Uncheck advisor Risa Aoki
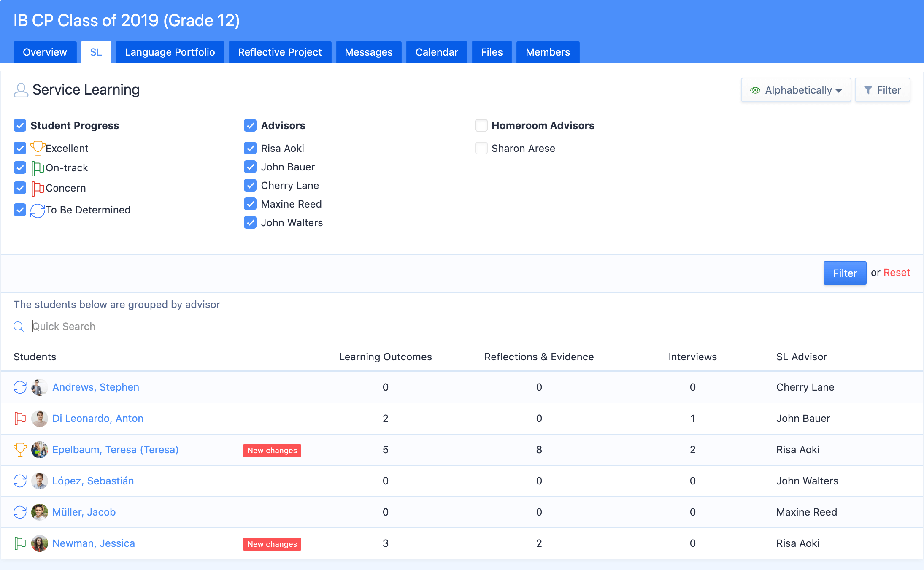The width and height of the screenshot is (924, 570). pyautogui.click(x=250, y=148)
